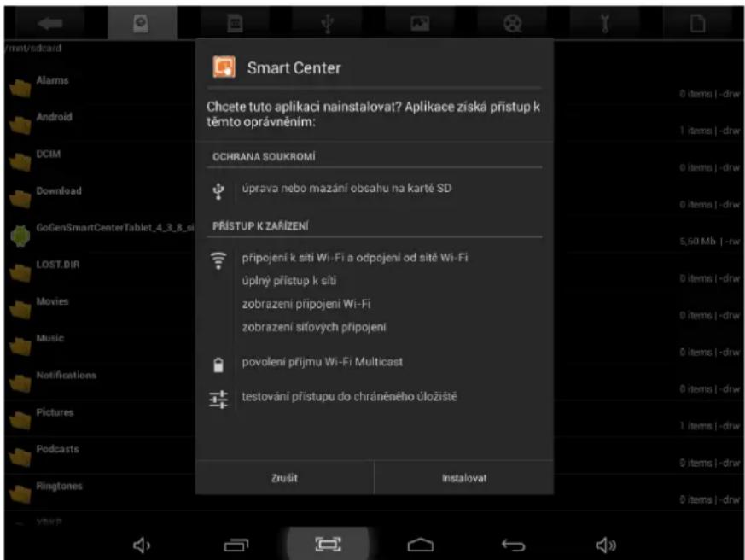This screenshot has height=560, width=745.
Task: Open recent apps navigation icon
Action: (236, 545)
